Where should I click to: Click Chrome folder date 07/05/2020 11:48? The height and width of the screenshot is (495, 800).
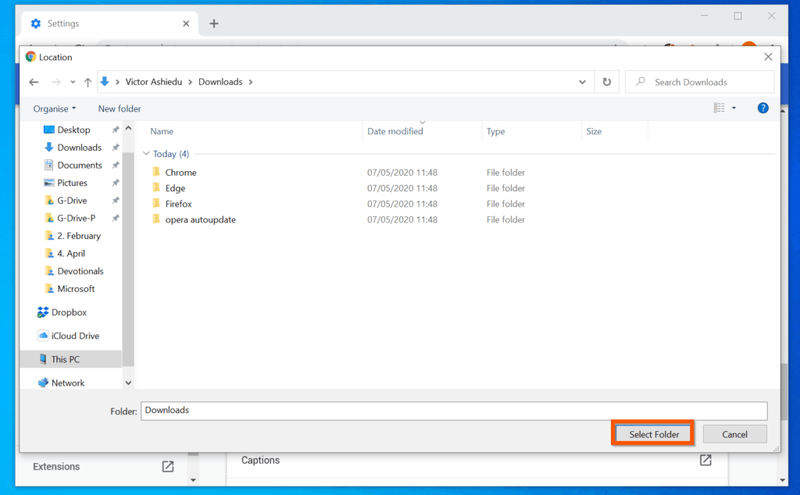point(402,172)
